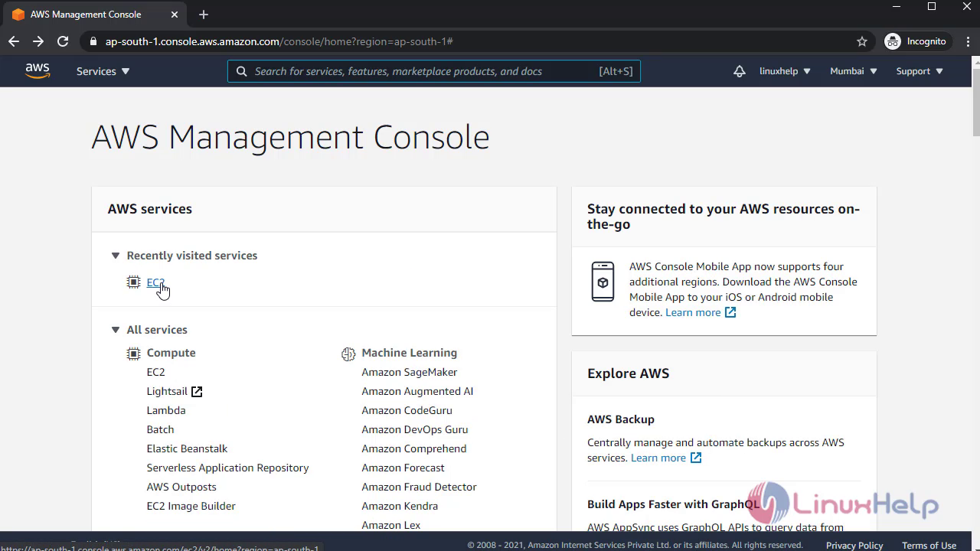Close the AWS Management Console tab
980x551 pixels.
175,15
